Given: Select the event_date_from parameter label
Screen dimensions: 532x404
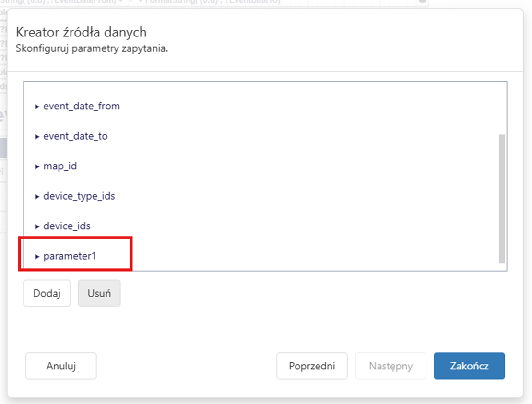Looking at the screenshot, I should [82, 106].
